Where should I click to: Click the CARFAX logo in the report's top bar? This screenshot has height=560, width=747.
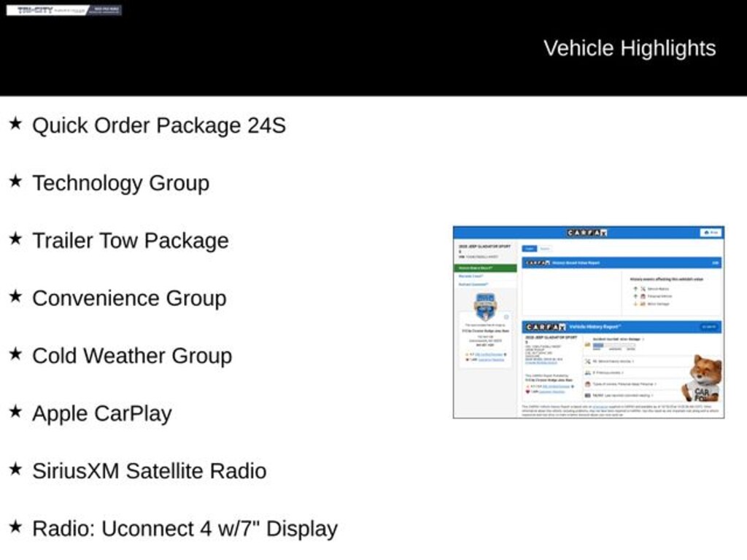(x=587, y=233)
